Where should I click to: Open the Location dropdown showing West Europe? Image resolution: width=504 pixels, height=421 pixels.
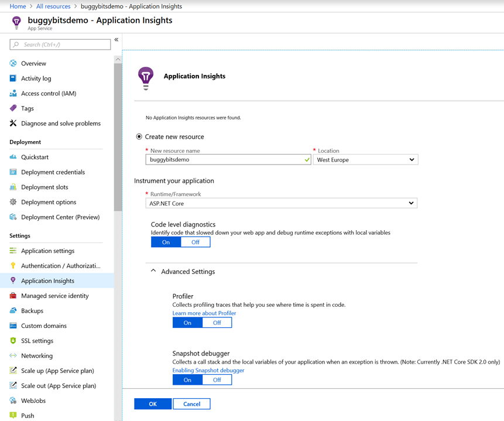coord(366,159)
